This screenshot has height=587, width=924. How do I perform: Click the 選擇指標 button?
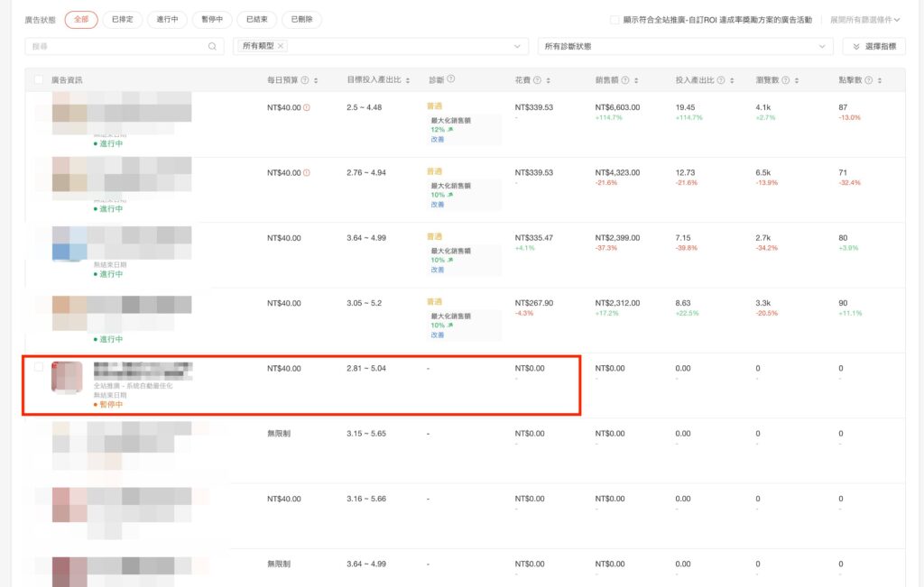873,46
